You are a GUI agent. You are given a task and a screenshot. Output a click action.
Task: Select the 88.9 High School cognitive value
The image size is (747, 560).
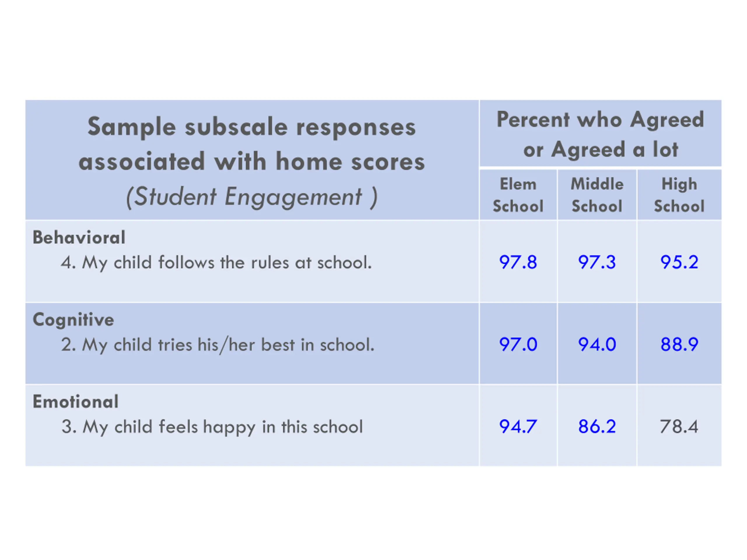(x=679, y=344)
